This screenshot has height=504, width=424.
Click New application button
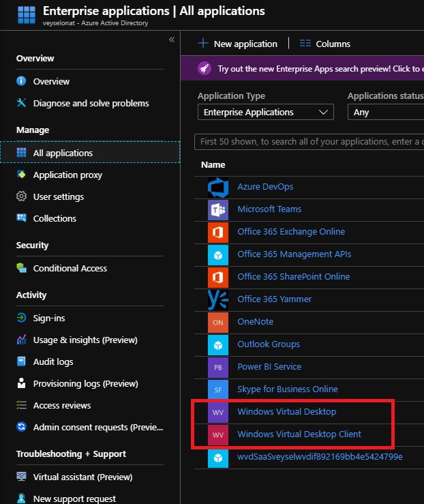coord(237,44)
